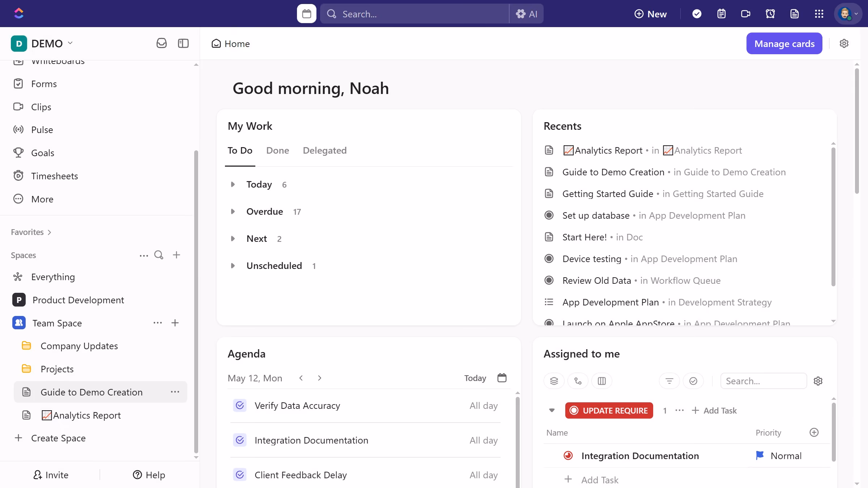The height and width of the screenshot is (488, 868).
Task: Click the ClickUp logo icon
Action: (19, 13)
